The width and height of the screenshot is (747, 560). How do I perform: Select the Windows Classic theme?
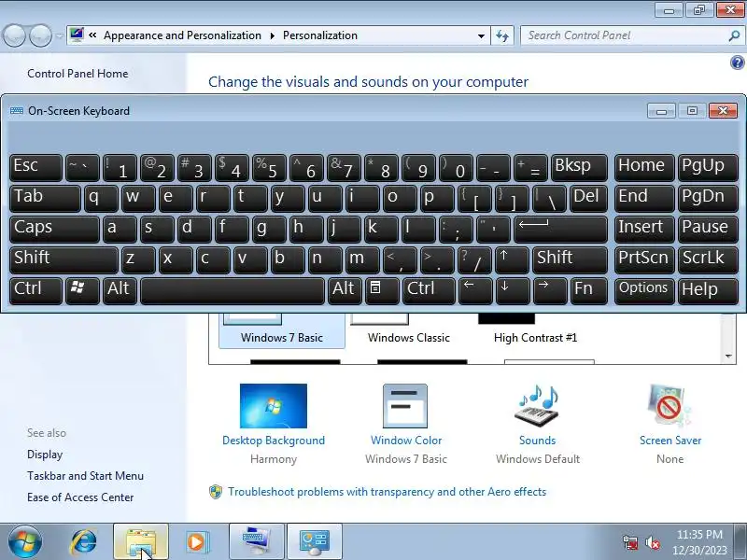408,329
